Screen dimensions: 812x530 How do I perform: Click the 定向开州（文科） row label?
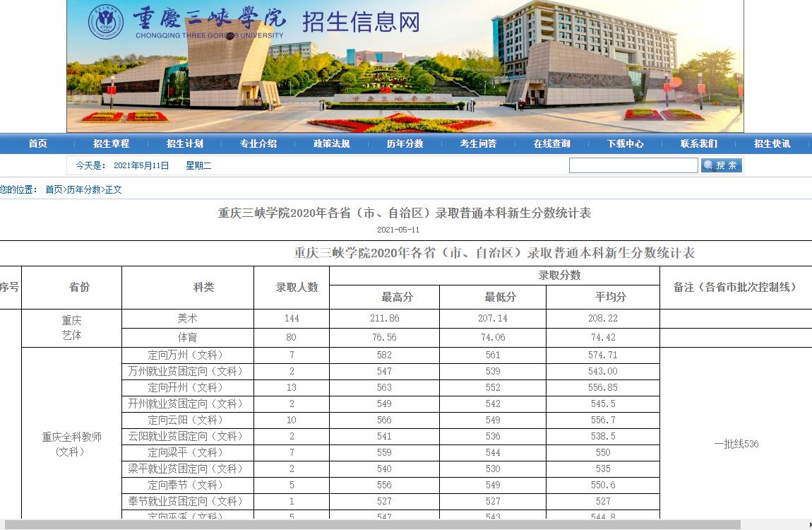click(x=187, y=387)
